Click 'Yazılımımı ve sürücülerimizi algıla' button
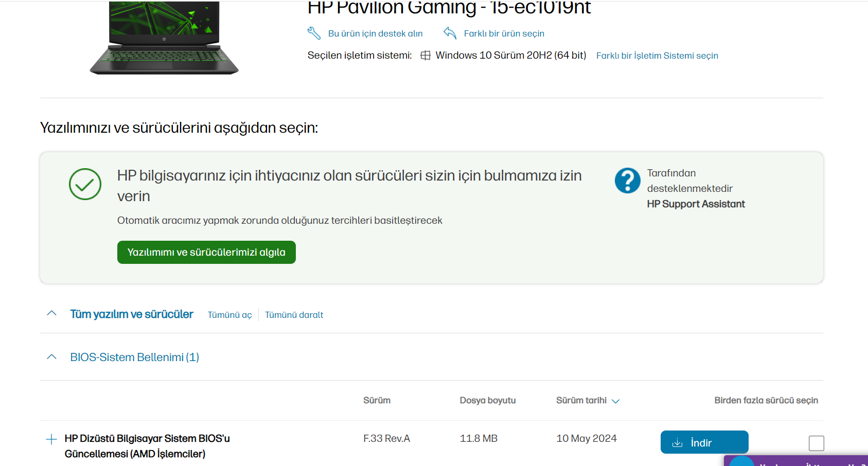The height and width of the screenshot is (466, 868). click(206, 252)
